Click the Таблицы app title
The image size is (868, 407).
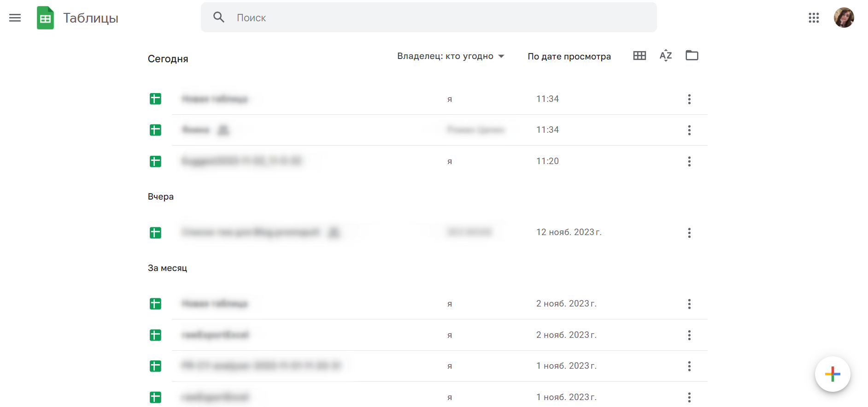click(x=91, y=18)
